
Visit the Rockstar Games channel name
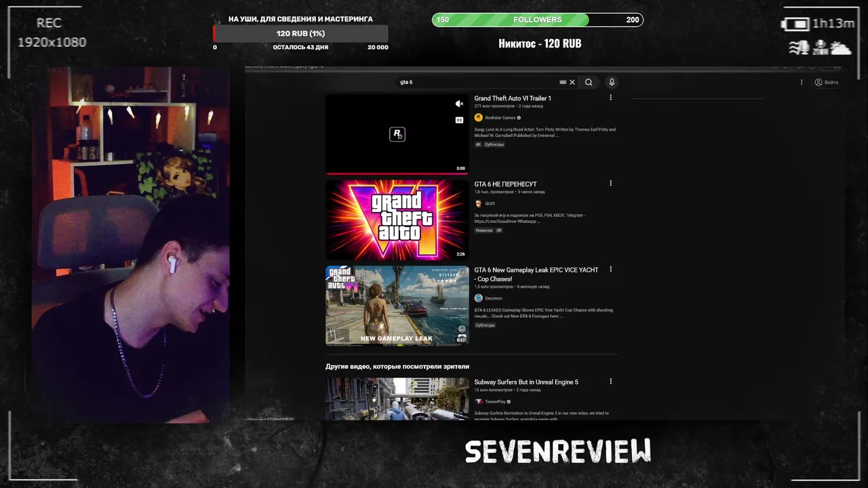tap(500, 118)
